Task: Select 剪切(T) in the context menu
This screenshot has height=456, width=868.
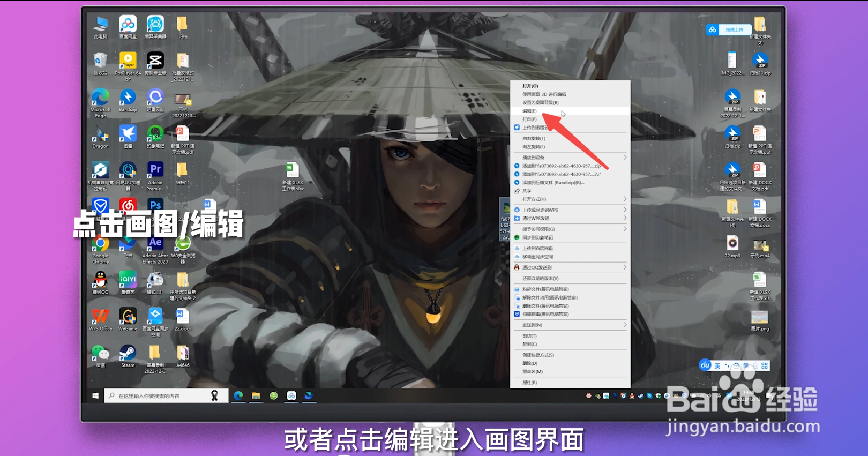Action: (570, 335)
